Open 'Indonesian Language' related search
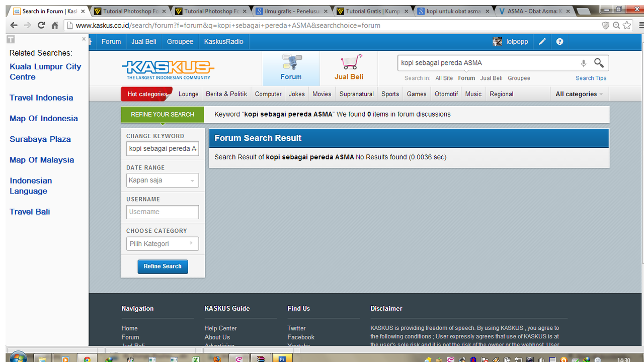 [x=31, y=186]
